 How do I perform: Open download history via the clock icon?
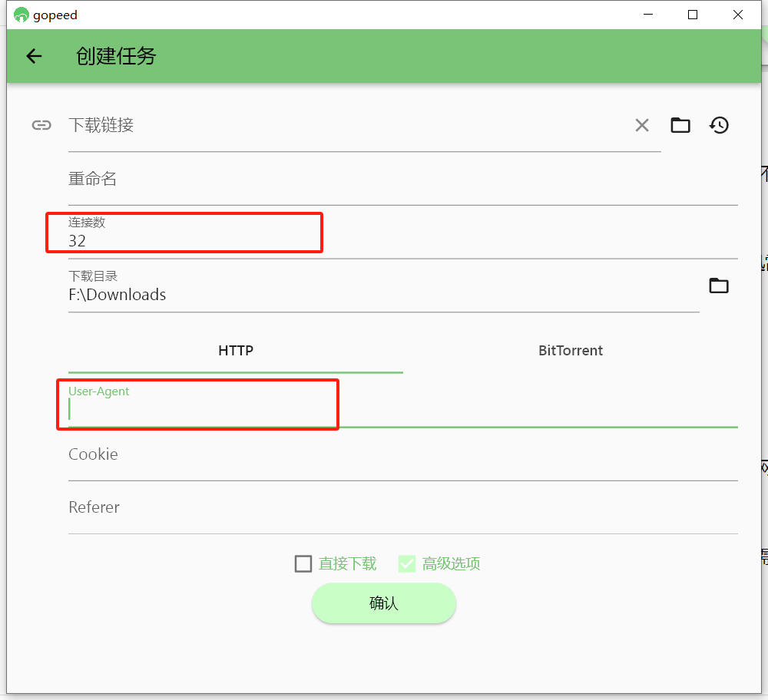pos(719,125)
